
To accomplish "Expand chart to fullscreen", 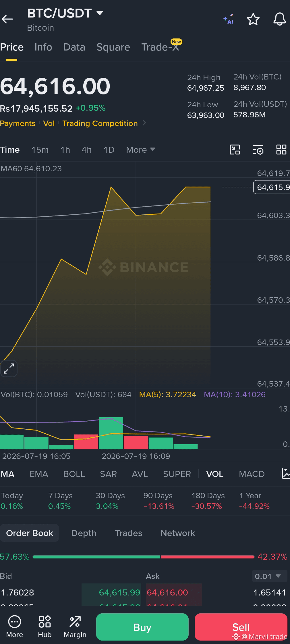I will 9,368.
